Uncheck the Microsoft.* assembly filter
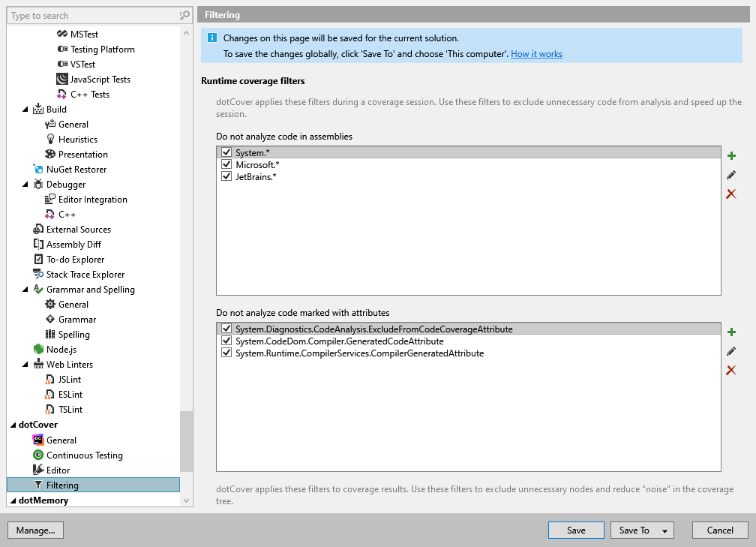The width and height of the screenshot is (756, 547). click(x=226, y=164)
